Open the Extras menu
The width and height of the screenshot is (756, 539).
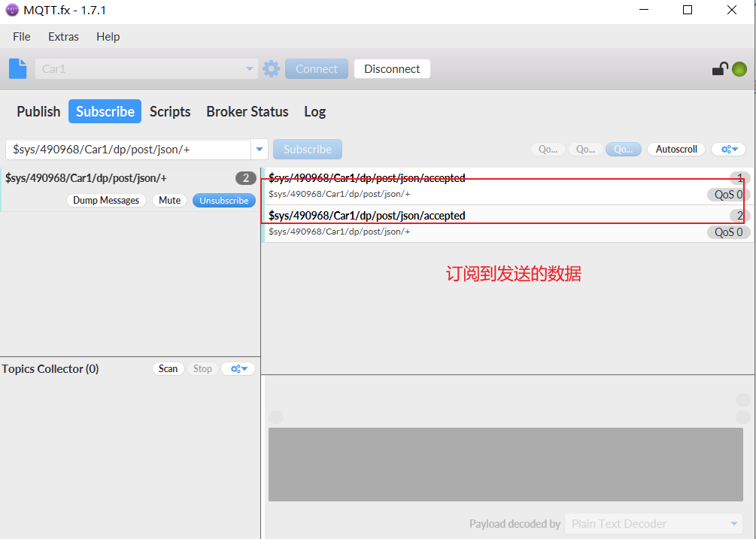[63, 37]
